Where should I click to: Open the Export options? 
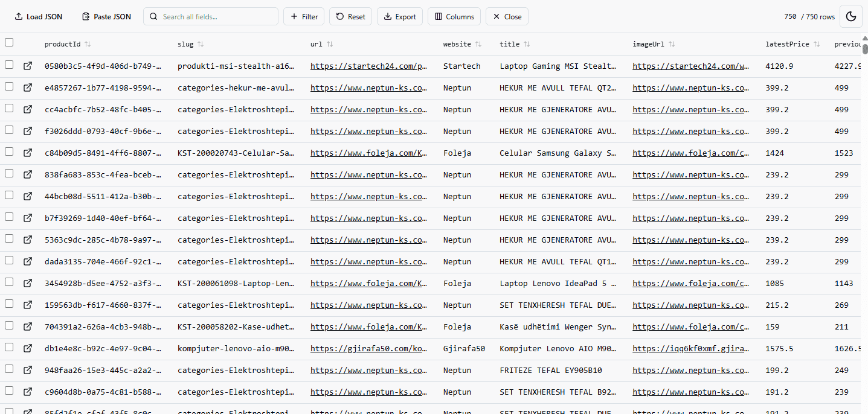(x=400, y=16)
